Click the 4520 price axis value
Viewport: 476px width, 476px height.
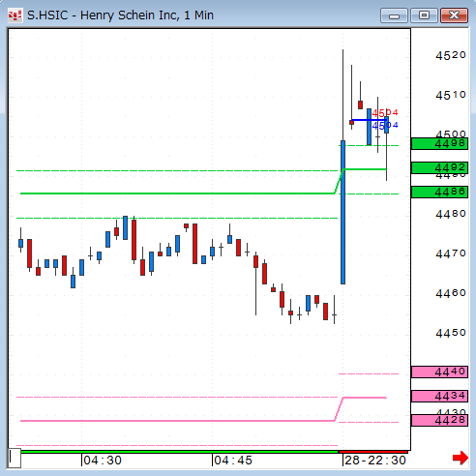click(451, 55)
